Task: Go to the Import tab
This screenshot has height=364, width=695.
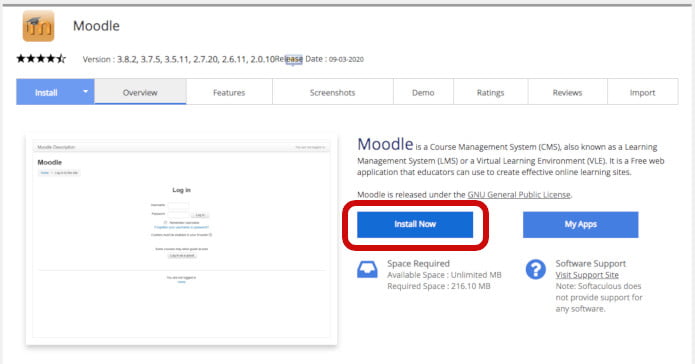Action: (x=642, y=92)
